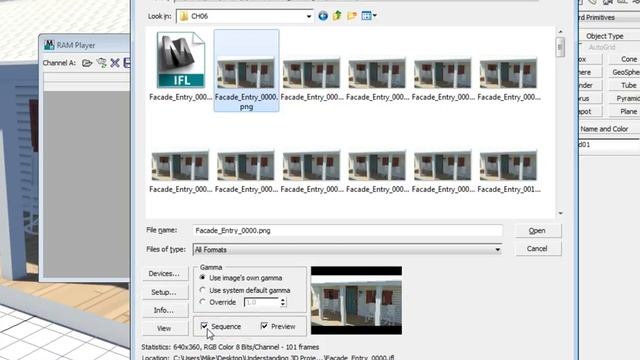Select the Facade_Entry_0000.png thumbnail
The image size is (640, 360).
point(246,73)
